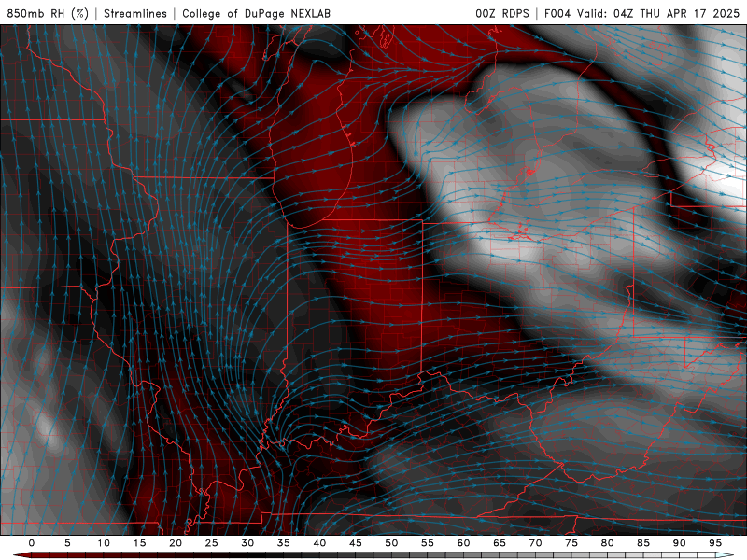Select the 10 label on the legend
The height and width of the screenshot is (560, 747).
[x=104, y=543]
